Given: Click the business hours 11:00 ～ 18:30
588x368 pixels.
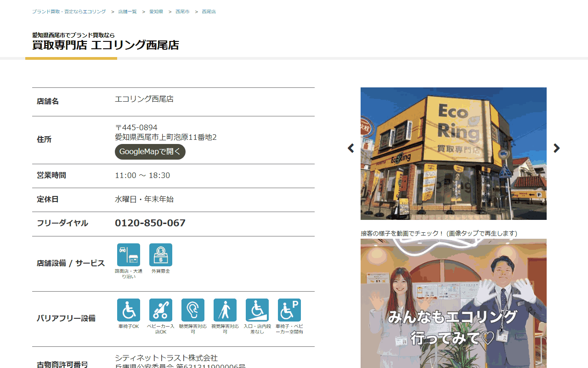Looking at the screenshot, I should point(142,175).
